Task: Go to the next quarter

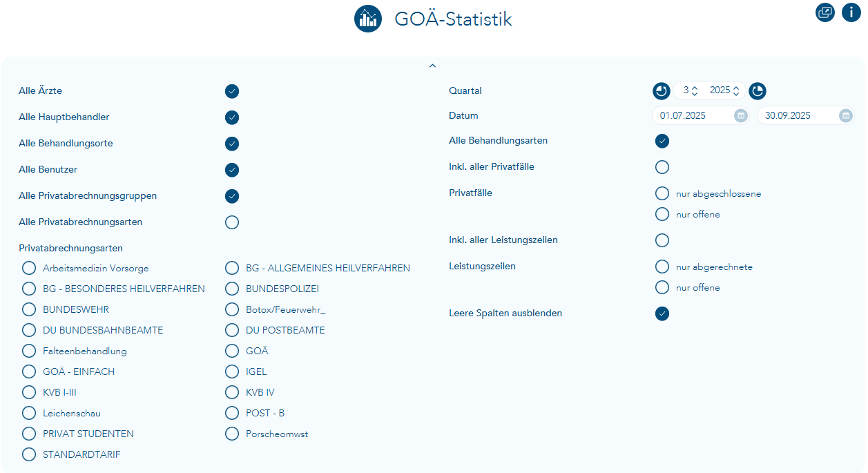Action: point(758,90)
